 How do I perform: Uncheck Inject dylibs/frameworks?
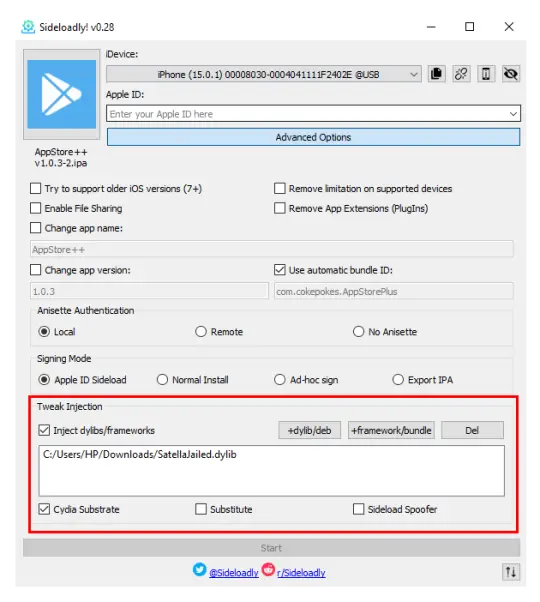(x=44, y=430)
